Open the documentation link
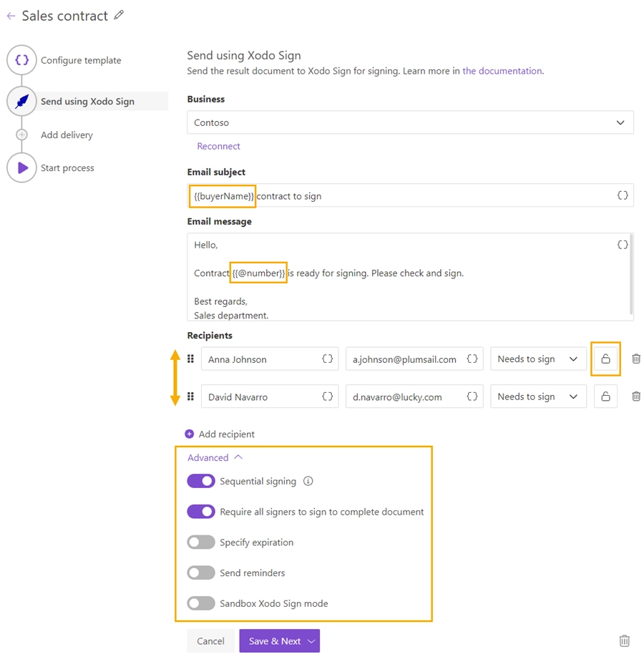This screenshot has height=662, width=644. click(502, 71)
